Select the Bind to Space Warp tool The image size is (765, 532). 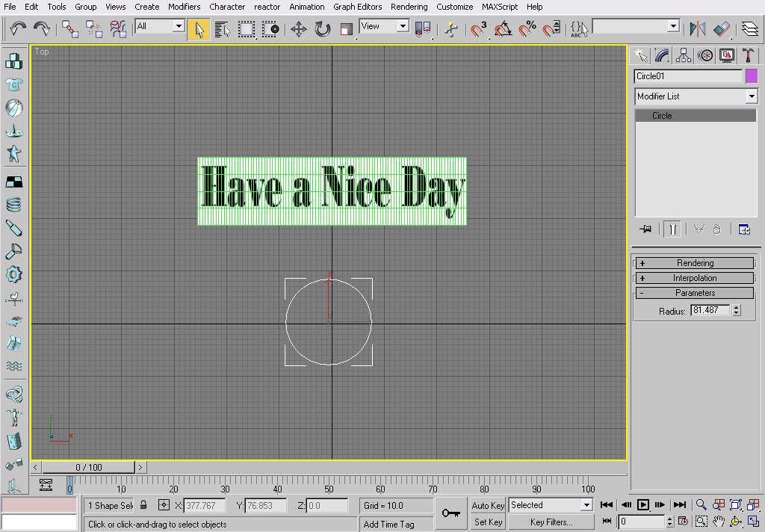pos(118,29)
